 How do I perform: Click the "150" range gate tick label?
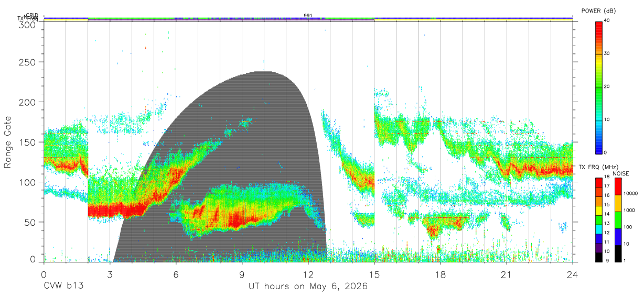(x=28, y=142)
